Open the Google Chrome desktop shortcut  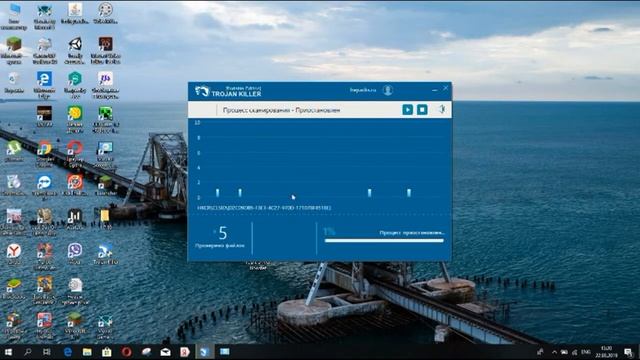tap(44, 153)
